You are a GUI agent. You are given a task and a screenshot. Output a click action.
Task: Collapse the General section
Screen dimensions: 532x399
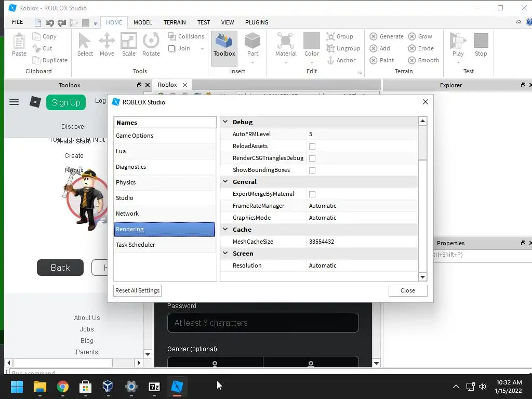click(x=225, y=181)
